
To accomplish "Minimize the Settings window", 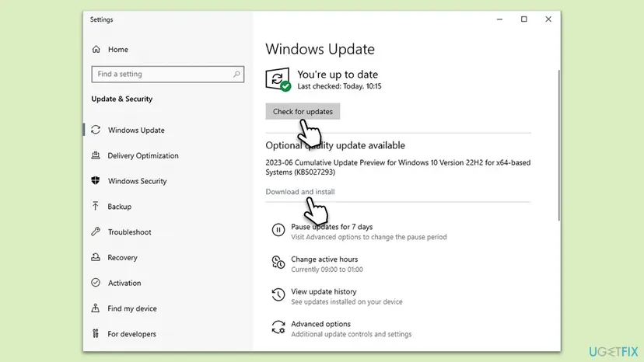I will (x=499, y=19).
